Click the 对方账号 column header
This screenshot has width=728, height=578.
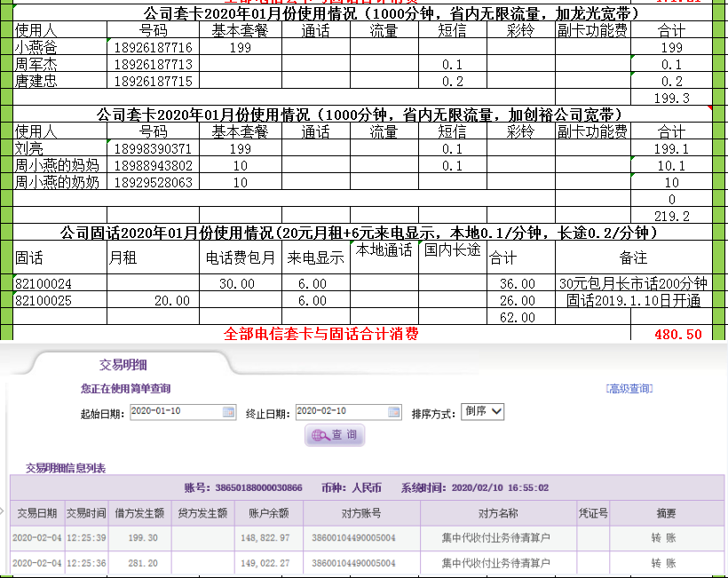[361, 513]
